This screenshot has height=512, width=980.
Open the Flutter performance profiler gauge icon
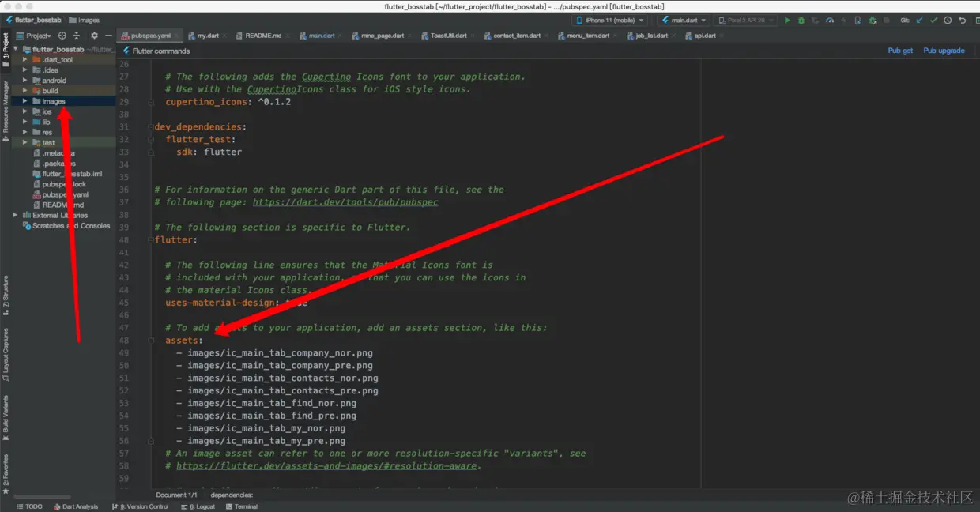(829, 21)
